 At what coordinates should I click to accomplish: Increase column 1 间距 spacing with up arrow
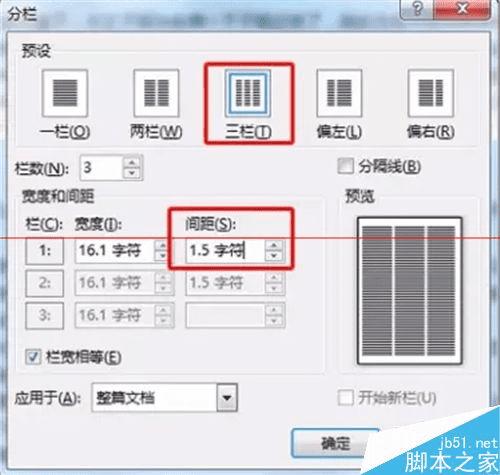click(274, 245)
